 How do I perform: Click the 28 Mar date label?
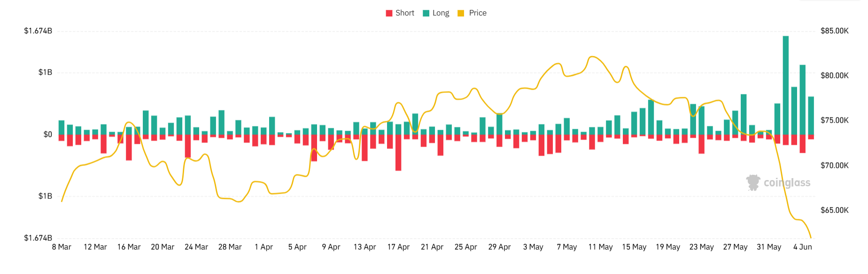[x=230, y=247]
